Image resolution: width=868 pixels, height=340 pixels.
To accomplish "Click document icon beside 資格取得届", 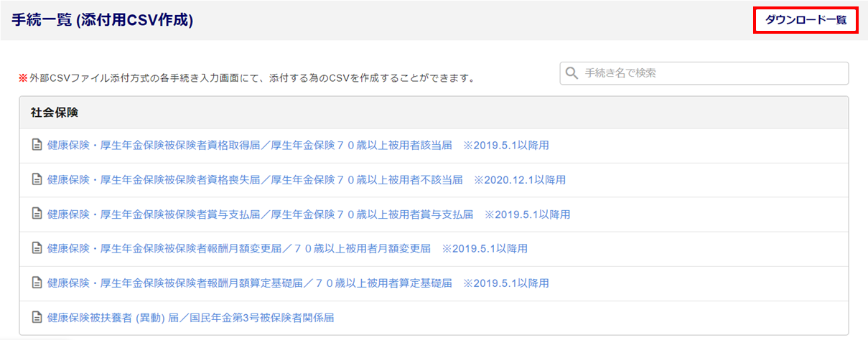I will coord(37,146).
